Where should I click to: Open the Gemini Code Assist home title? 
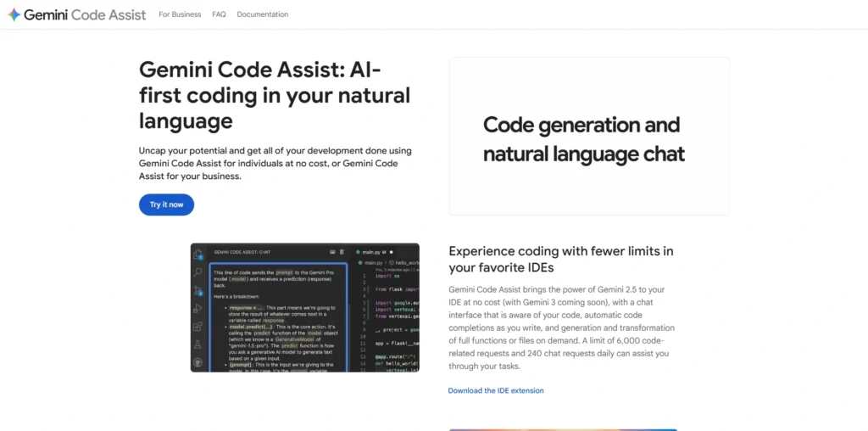coord(85,15)
